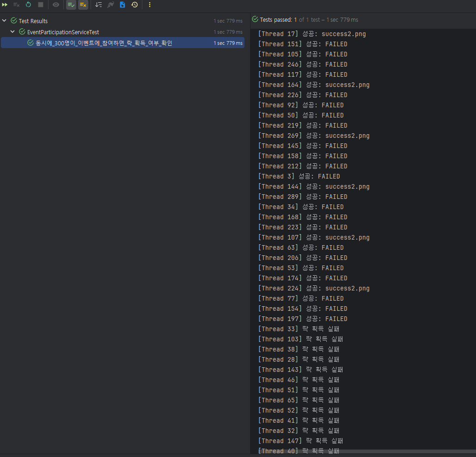Toggle the eye visibility icon in toolbar

[56, 5]
